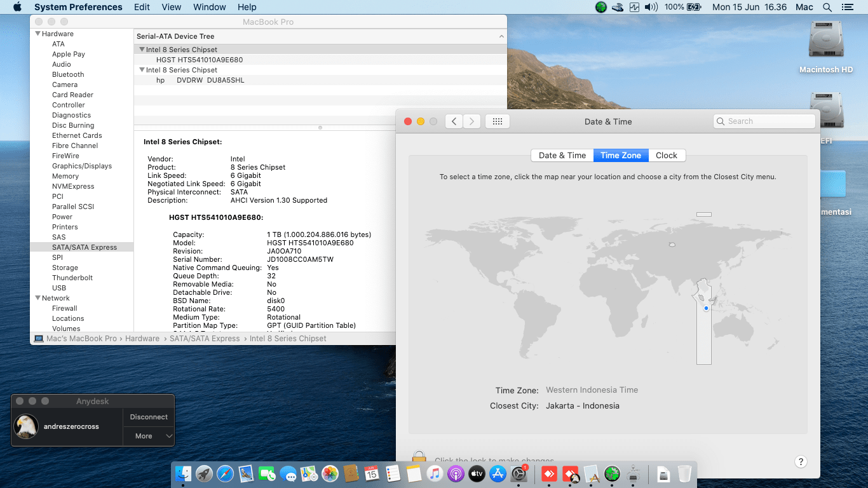Screen dimensions: 868x488
Task: Open Photos from the Dock
Action: coord(330,473)
